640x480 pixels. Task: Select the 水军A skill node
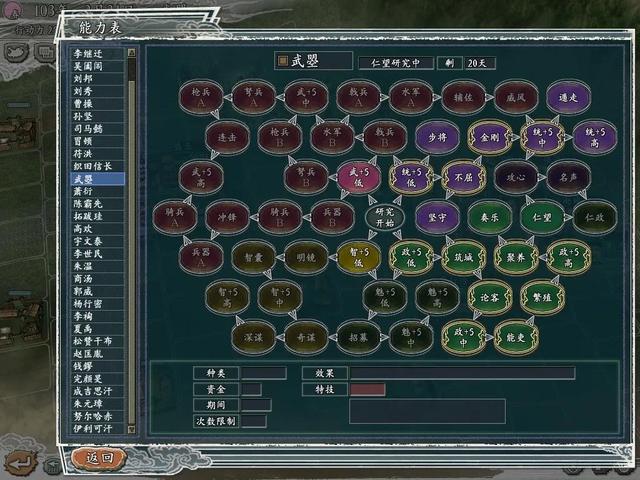[x=411, y=98]
